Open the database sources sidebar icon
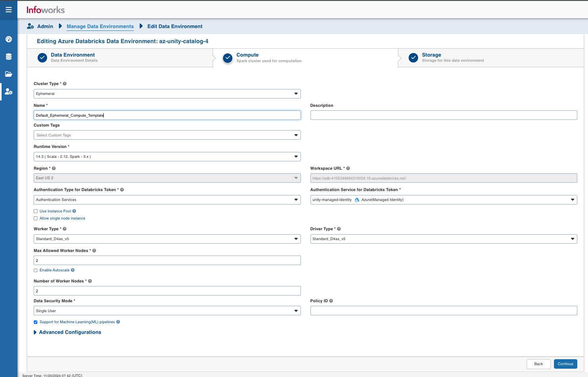Viewport: 588px width, 377px height. coord(9,57)
